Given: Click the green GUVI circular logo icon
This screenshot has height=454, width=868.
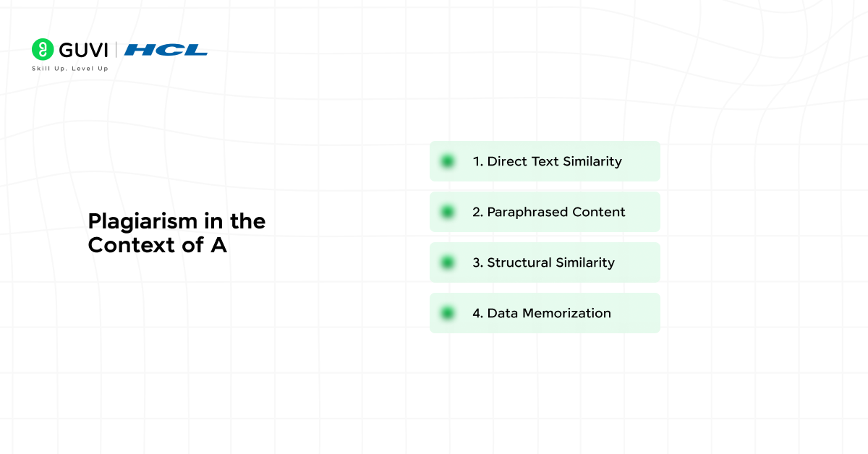Looking at the screenshot, I should (43, 49).
